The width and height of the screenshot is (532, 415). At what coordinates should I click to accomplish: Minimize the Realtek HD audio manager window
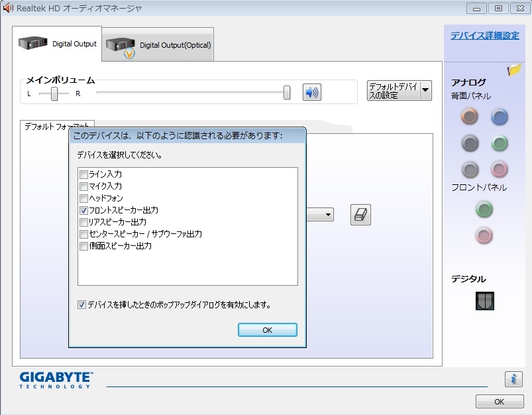tap(476, 8)
